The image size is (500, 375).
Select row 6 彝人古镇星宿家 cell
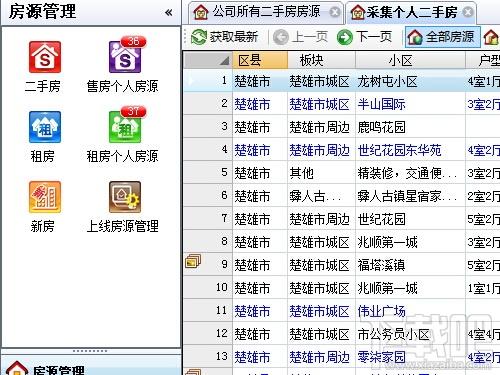pos(410,196)
